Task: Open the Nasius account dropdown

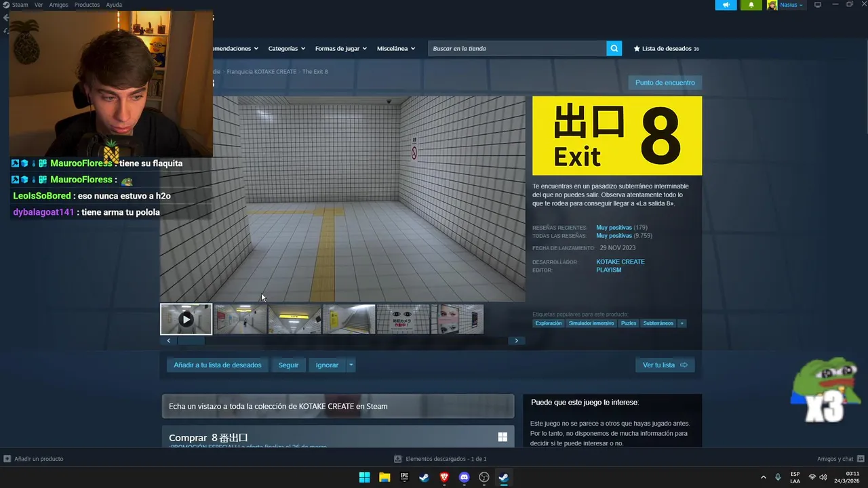Action: pyautogui.click(x=791, y=5)
